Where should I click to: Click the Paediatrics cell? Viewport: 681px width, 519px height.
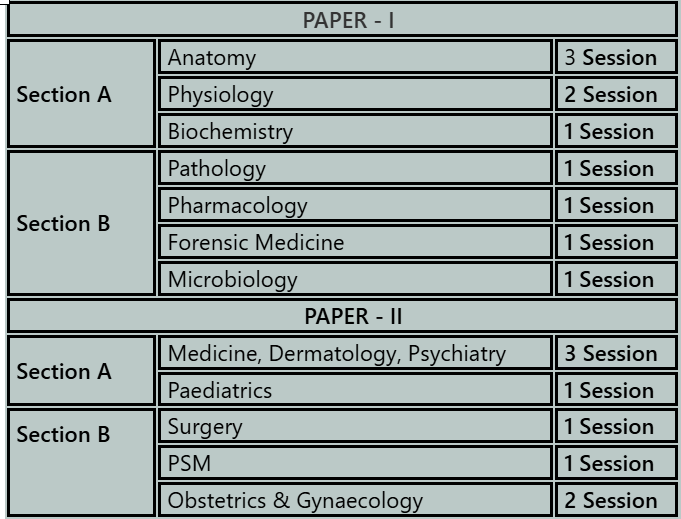pyautogui.click(x=355, y=390)
